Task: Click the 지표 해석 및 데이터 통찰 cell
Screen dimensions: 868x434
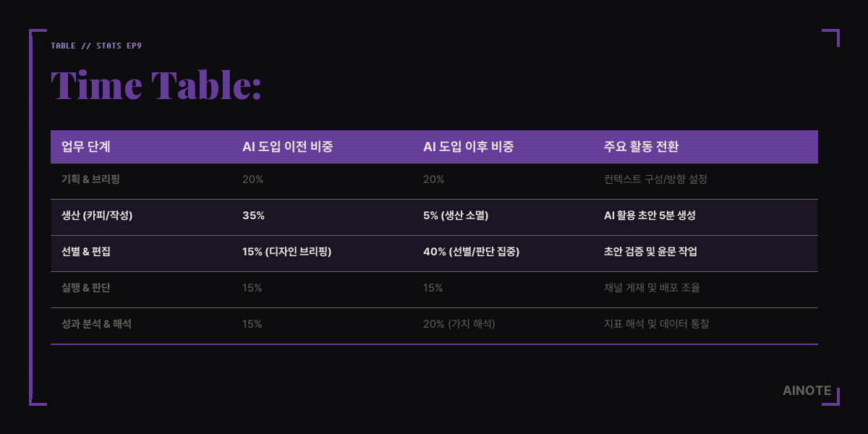Action: click(x=656, y=324)
